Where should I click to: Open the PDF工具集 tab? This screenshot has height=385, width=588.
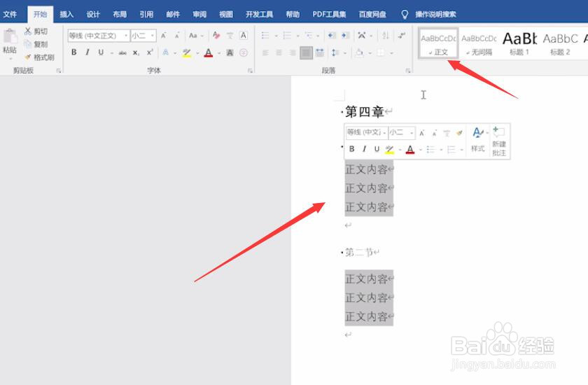coord(329,15)
